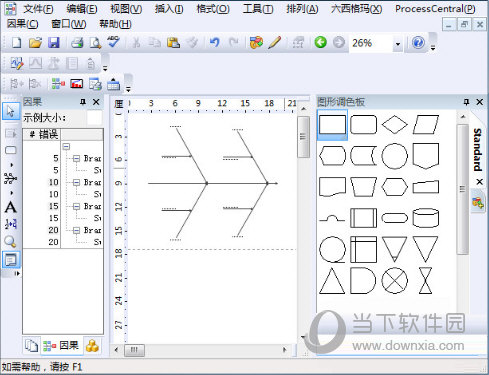
Task: Open the ProcessCentral(P) menu
Action: click(x=435, y=9)
